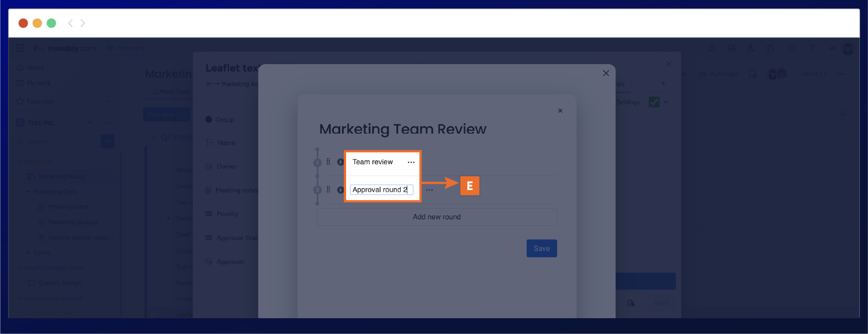The image size is (868, 334).
Task: Switch to the Main Table tab
Action: pos(171,92)
